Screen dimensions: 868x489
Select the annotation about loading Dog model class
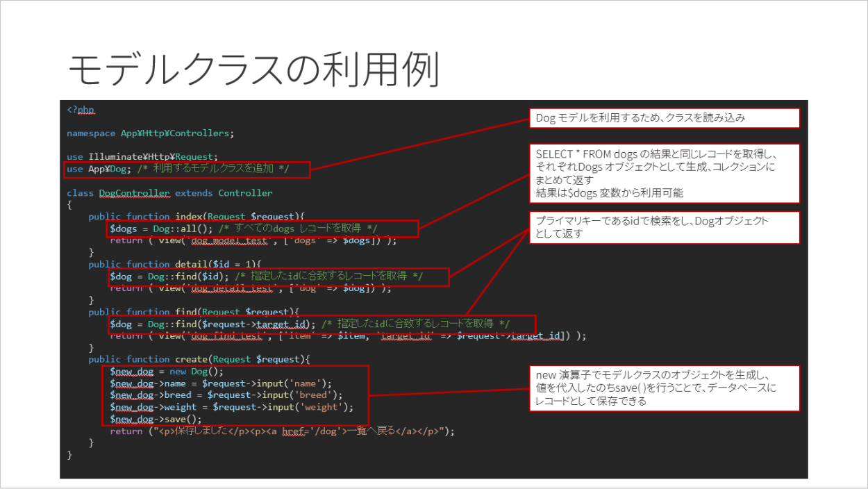point(664,118)
